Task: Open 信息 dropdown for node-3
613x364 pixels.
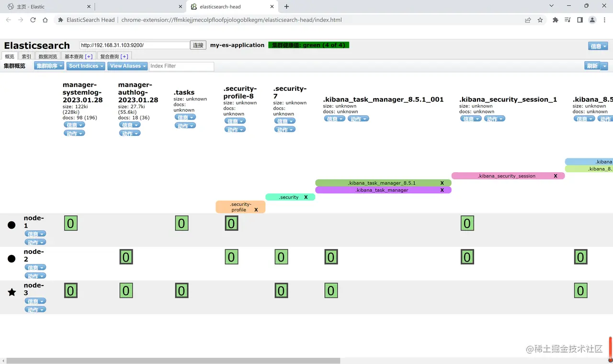Action: pos(35,301)
